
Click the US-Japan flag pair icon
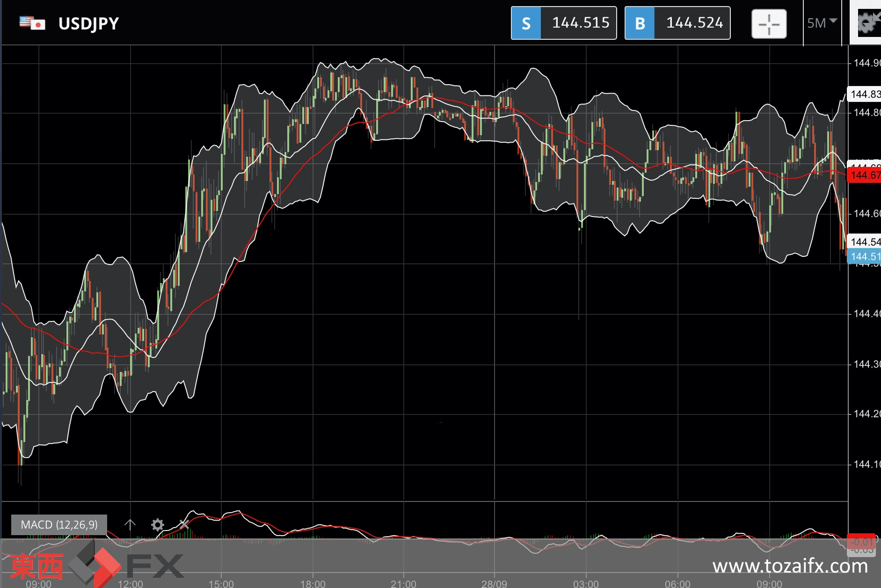pos(32,23)
